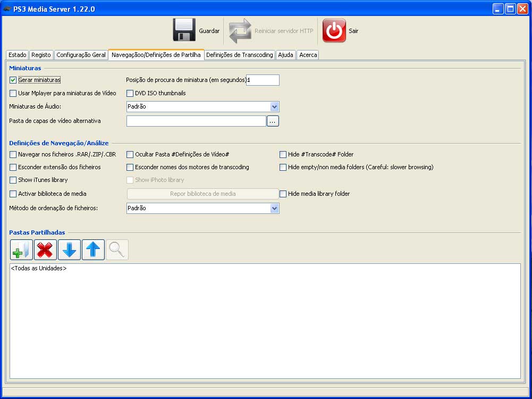Switch to the Registo tab
Screen dimensions: 532x399
(x=41, y=55)
